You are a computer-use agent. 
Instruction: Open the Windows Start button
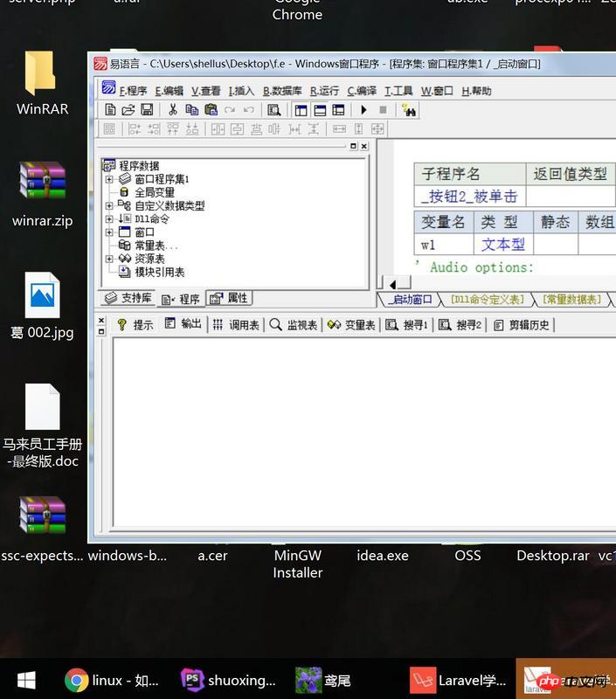click(26, 680)
